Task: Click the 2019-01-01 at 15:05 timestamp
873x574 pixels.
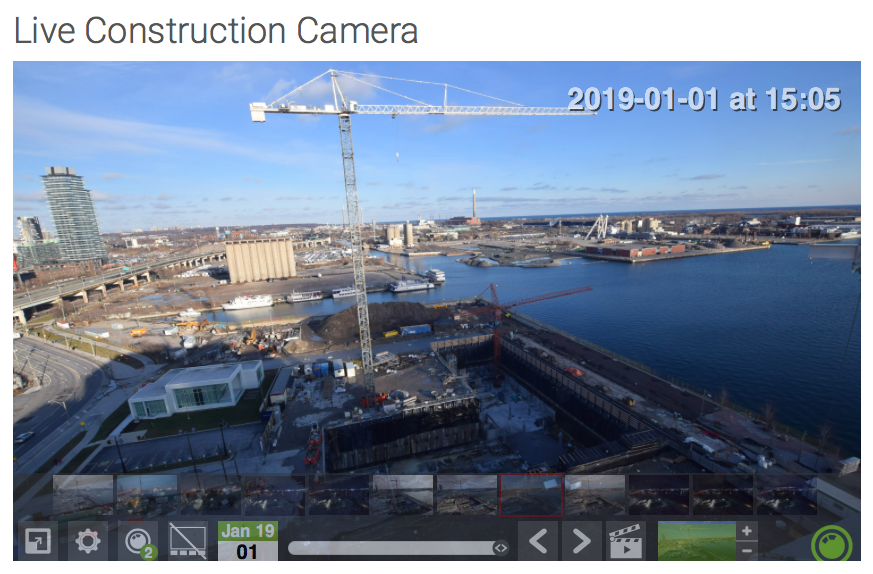Action: (x=704, y=100)
